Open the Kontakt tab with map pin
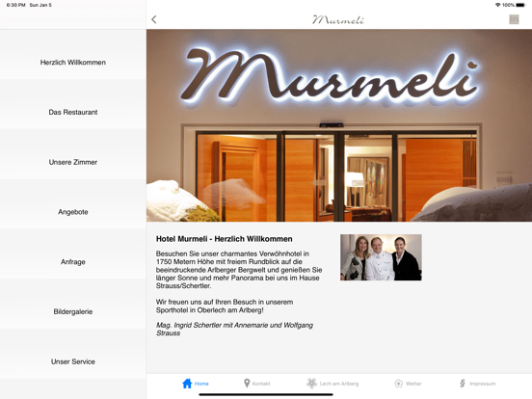 click(x=256, y=384)
